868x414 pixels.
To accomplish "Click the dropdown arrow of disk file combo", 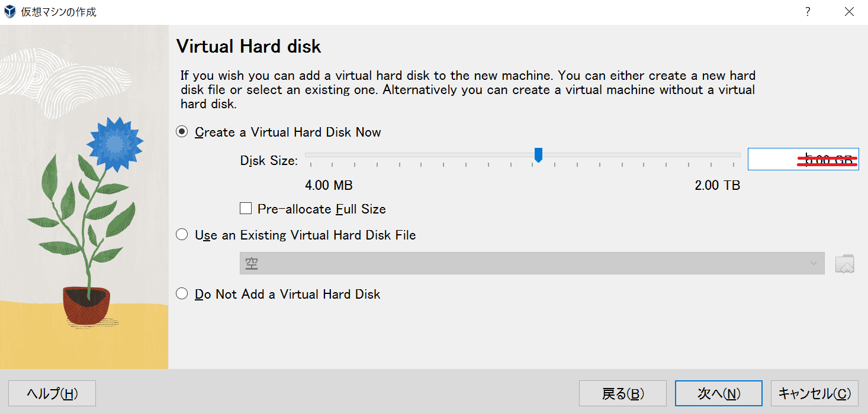I will (815, 263).
